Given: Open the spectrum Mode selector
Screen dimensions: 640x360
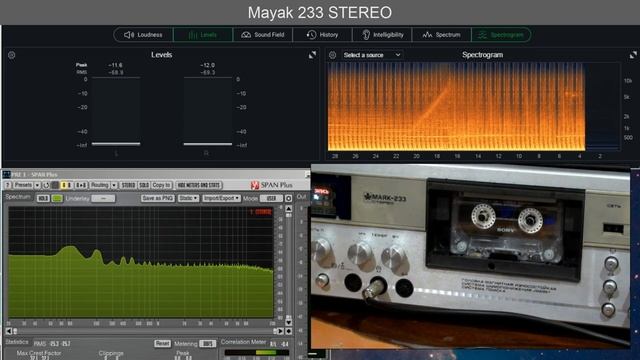Looking at the screenshot, I should [x=271, y=198].
